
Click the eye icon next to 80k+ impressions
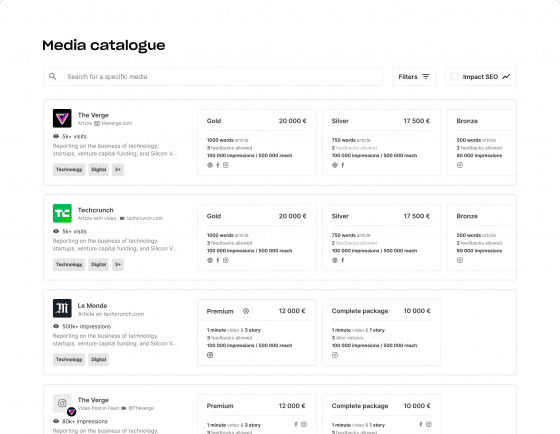pos(56,421)
